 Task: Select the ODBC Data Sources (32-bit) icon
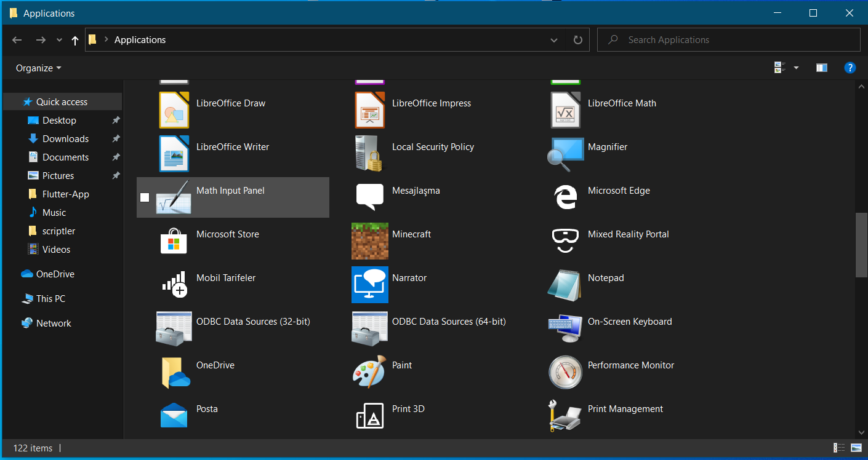pyautogui.click(x=174, y=328)
